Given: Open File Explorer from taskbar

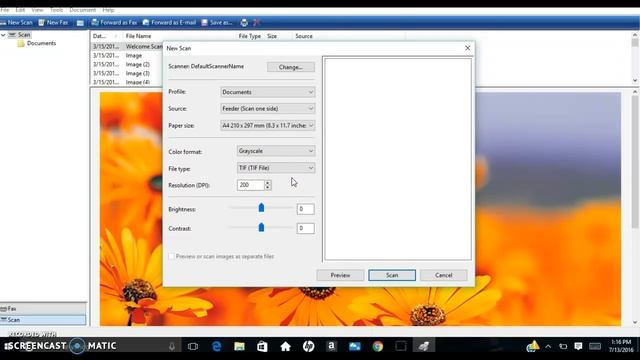Looking at the screenshot, I should click(x=240, y=347).
